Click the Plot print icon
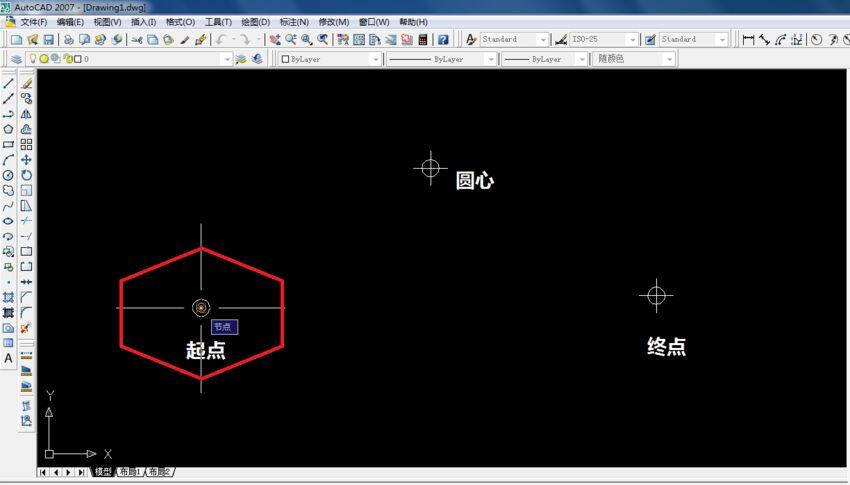The width and height of the screenshot is (850, 485). (69, 40)
